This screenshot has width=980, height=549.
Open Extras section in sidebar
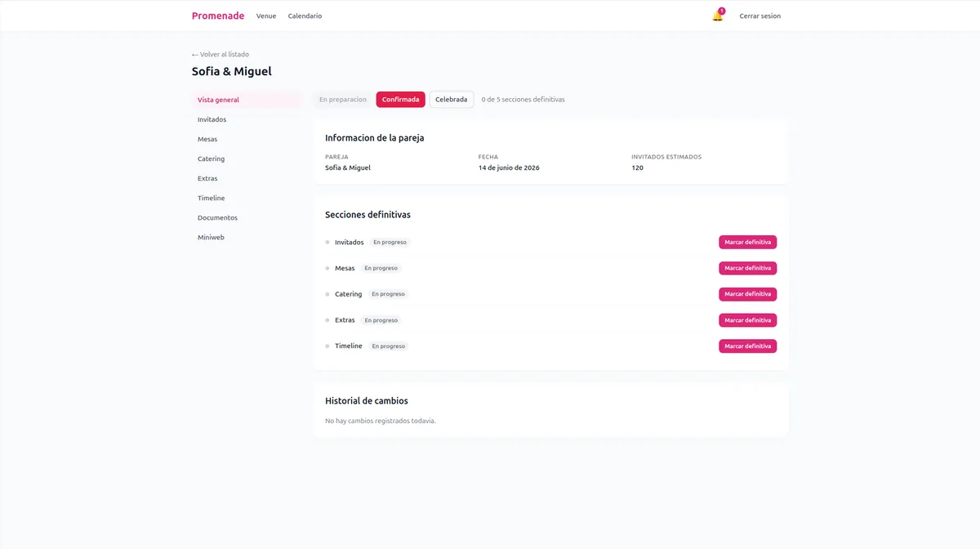(207, 178)
